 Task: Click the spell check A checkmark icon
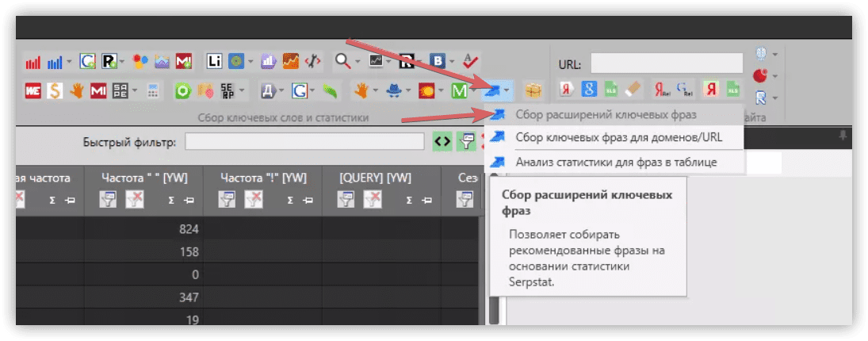[472, 61]
